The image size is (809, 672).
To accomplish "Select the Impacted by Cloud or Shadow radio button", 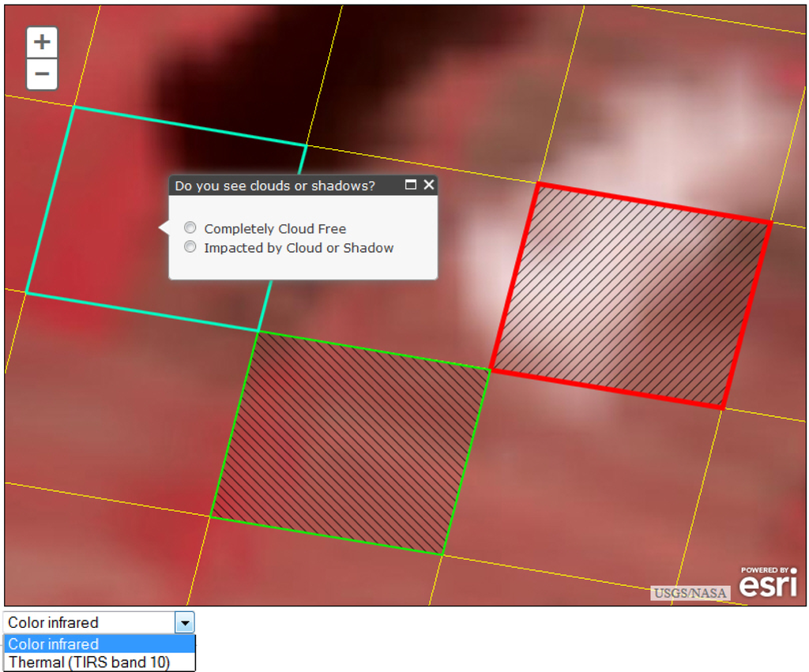I will pos(190,247).
